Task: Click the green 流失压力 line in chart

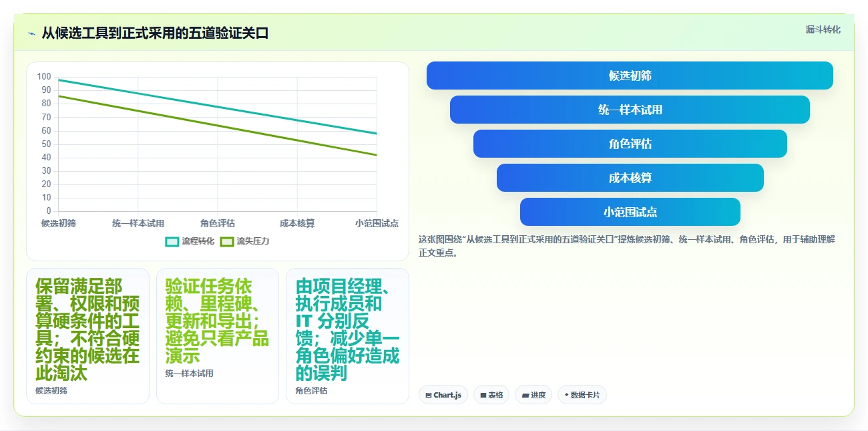Action: (218, 126)
